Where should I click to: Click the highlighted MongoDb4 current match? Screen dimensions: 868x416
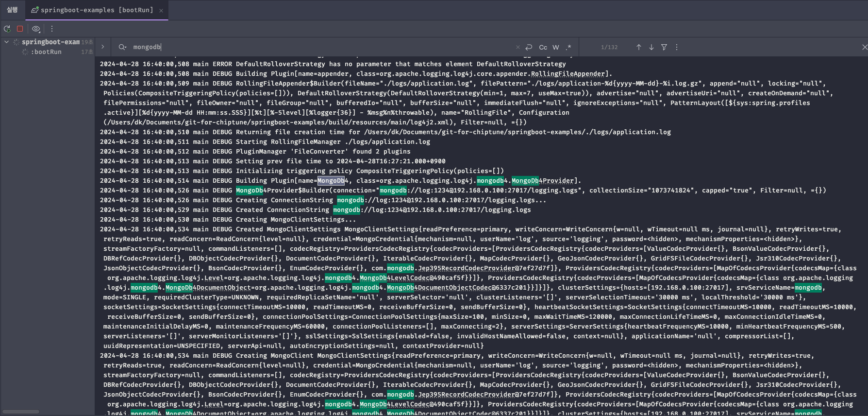pyautogui.click(x=331, y=181)
